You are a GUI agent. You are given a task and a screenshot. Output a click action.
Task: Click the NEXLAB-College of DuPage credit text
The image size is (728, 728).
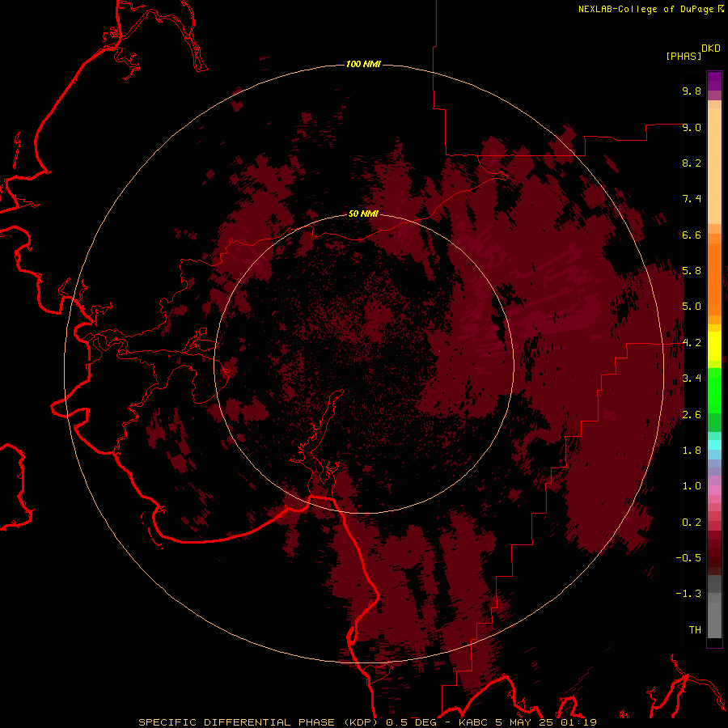(x=646, y=9)
